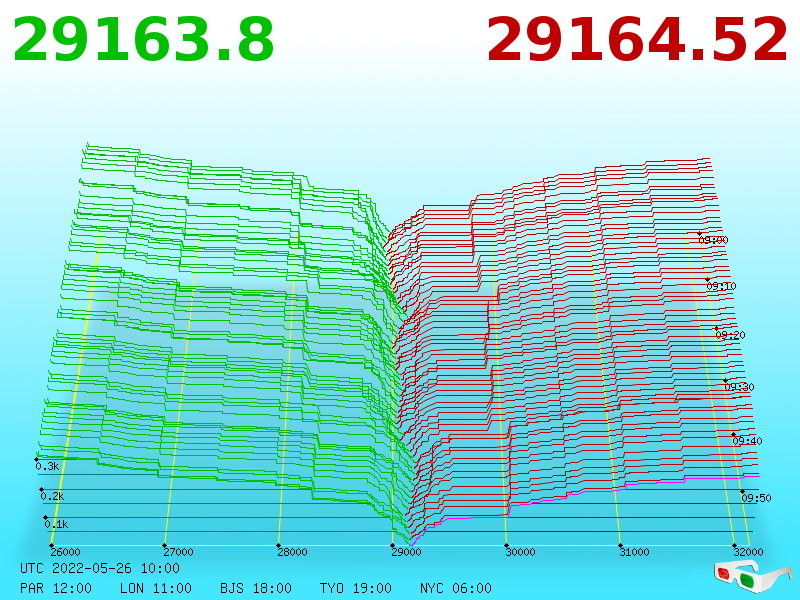Viewport: 800px width, 600px height.
Task: Click the 09:30 time axis marker
Action: point(739,387)
